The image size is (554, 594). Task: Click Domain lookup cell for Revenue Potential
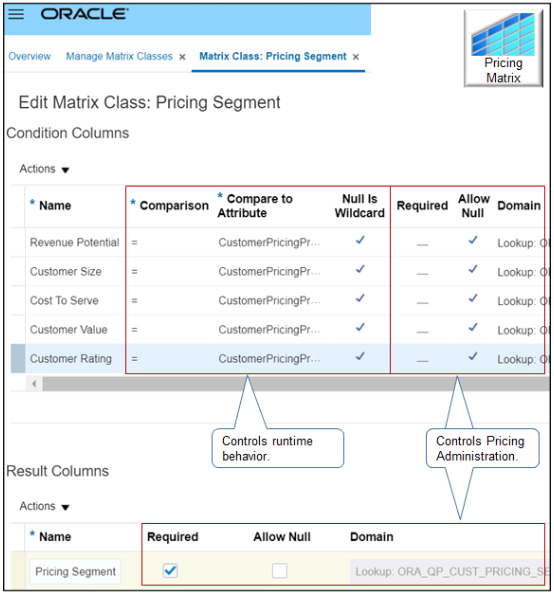(523, 243)
